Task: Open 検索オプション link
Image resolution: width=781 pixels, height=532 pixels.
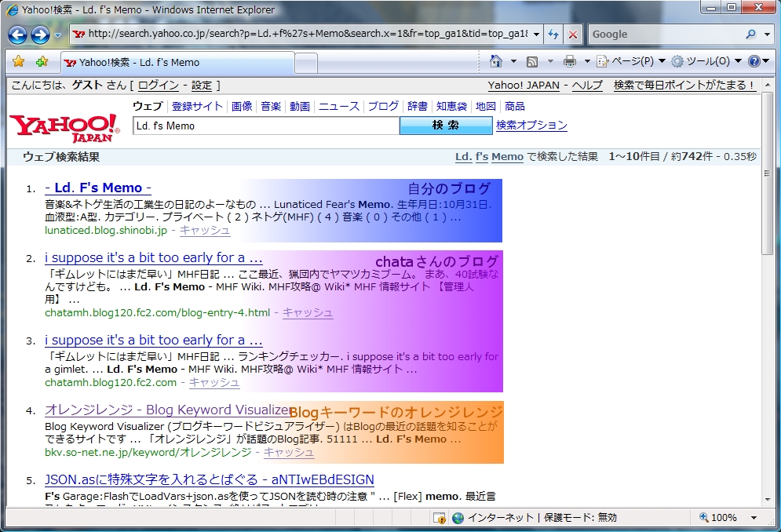Action: pos(531,125)
